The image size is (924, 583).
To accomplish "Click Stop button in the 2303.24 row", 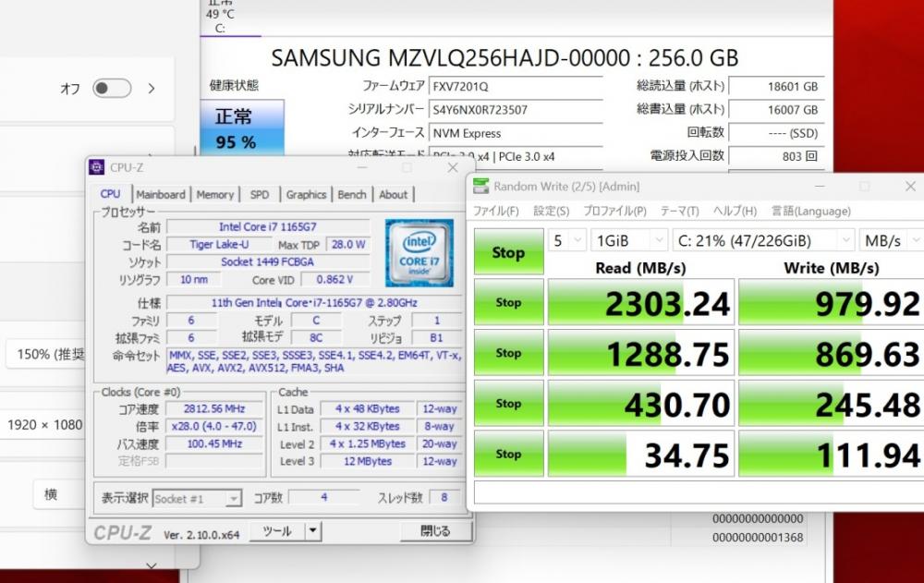I will coord(508,302).
